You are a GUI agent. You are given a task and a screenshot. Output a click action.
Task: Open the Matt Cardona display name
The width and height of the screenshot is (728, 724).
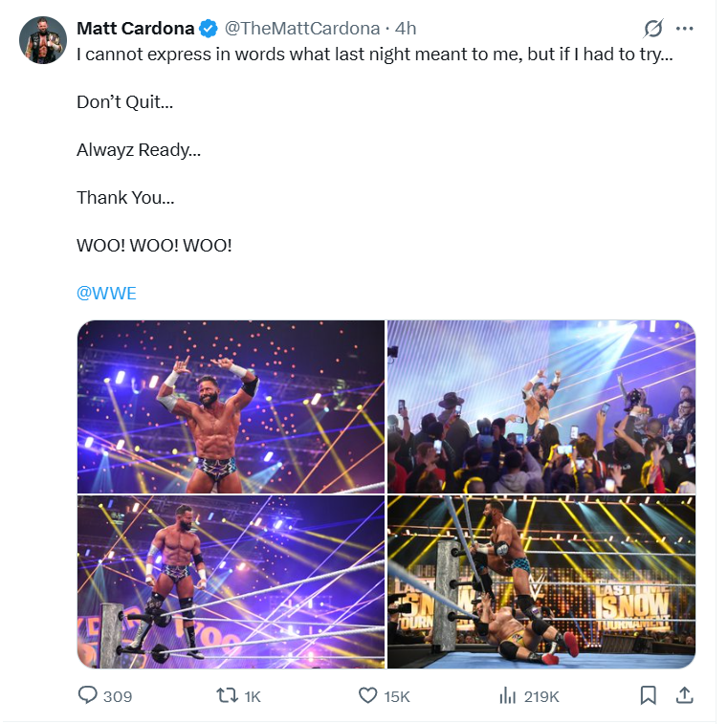click(x=135, y=29)
